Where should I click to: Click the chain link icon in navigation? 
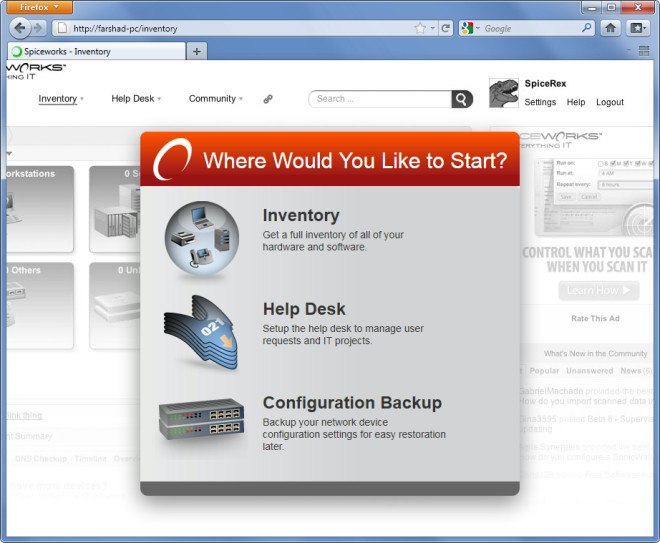click(268, 99)
